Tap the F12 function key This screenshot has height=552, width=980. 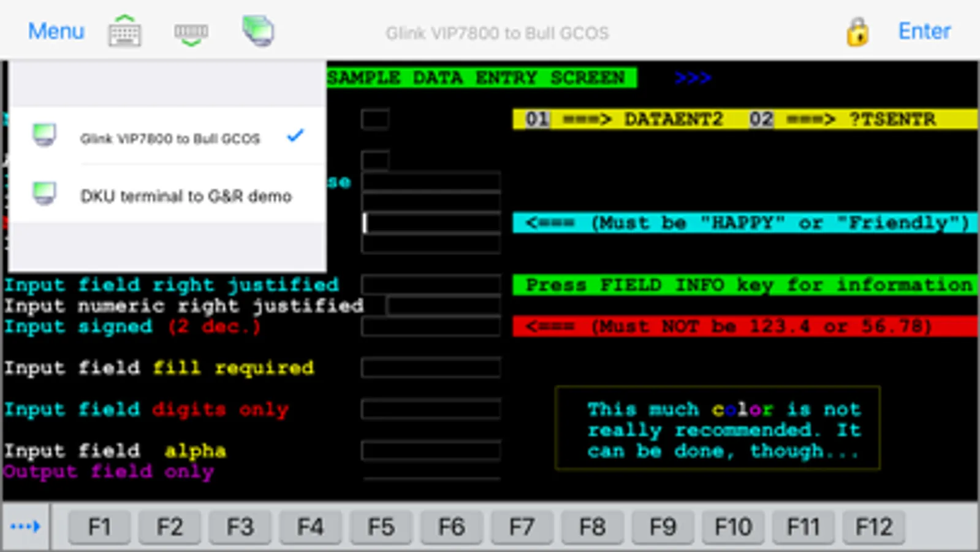click(874, 527)
